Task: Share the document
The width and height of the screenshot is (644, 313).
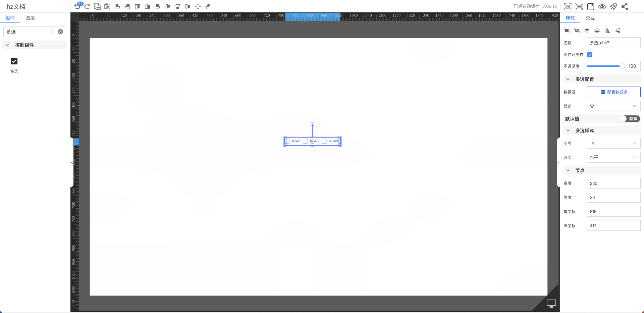Action: pyautogui.click(x=625, y=6)
